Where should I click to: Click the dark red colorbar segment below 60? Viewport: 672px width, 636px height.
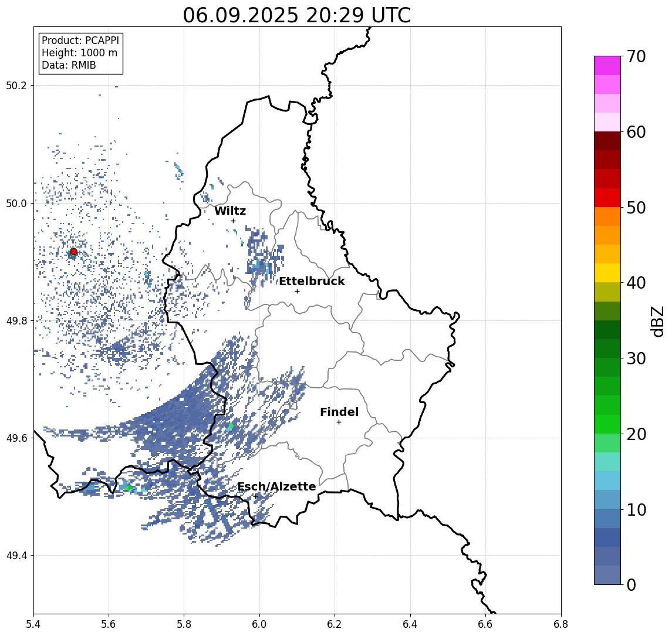click(x=607, y=141)
